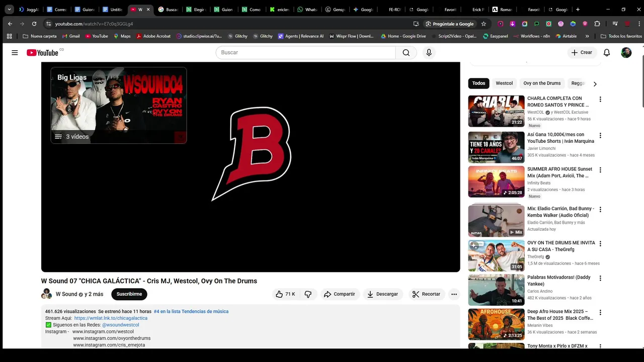Open the Nueva carpeta bookmark folder
644x362 pixels.
pyautogui.click(x=40, y=36)
